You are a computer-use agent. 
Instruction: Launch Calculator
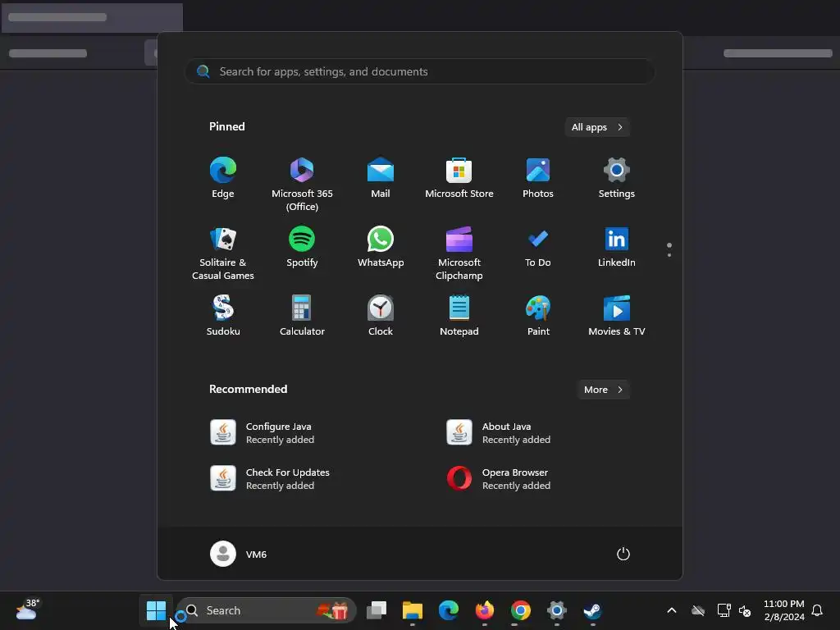coord(302,316)
